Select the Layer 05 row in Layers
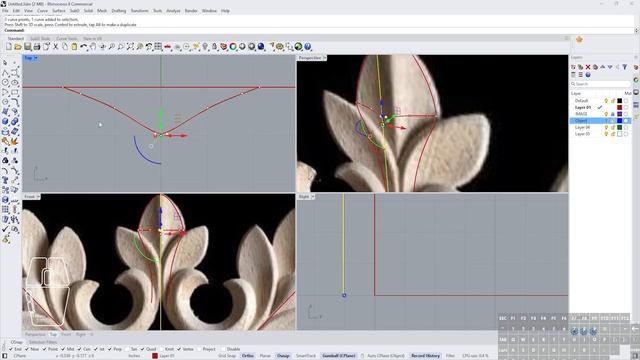Image resolution: width=640 pixels, height=360 pixels. point(600,134)
